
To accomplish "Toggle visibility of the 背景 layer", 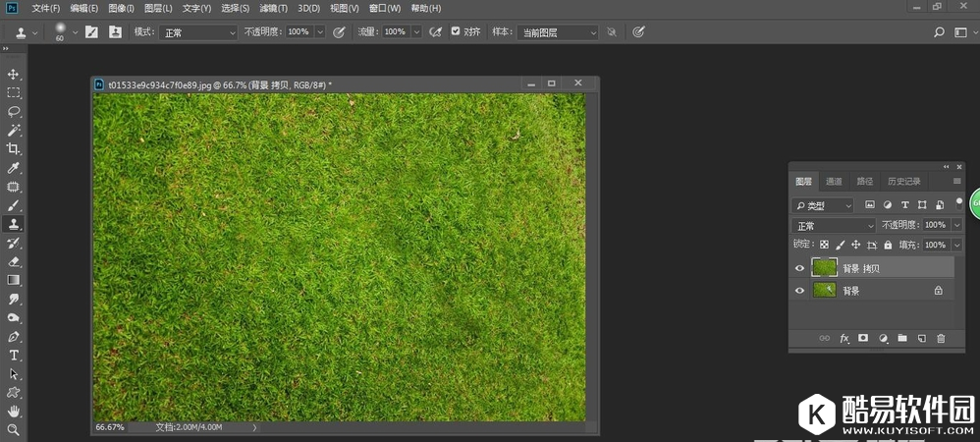I will [799, 291].
